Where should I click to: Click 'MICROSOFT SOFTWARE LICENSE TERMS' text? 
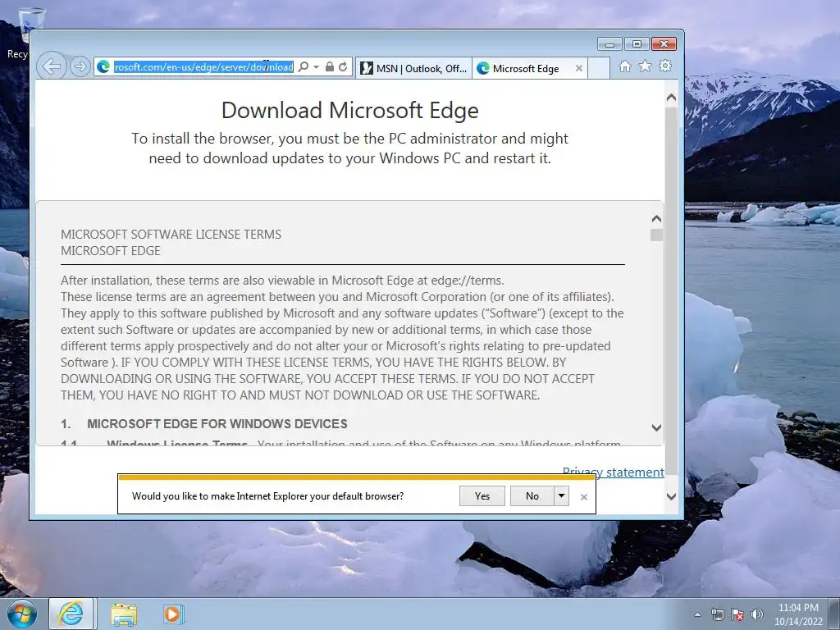pos(171,235)
